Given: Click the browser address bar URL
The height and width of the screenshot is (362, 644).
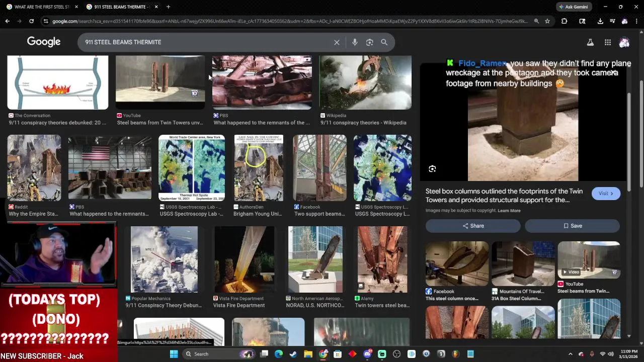Looking at the screenshot, I should pos(290,21).
